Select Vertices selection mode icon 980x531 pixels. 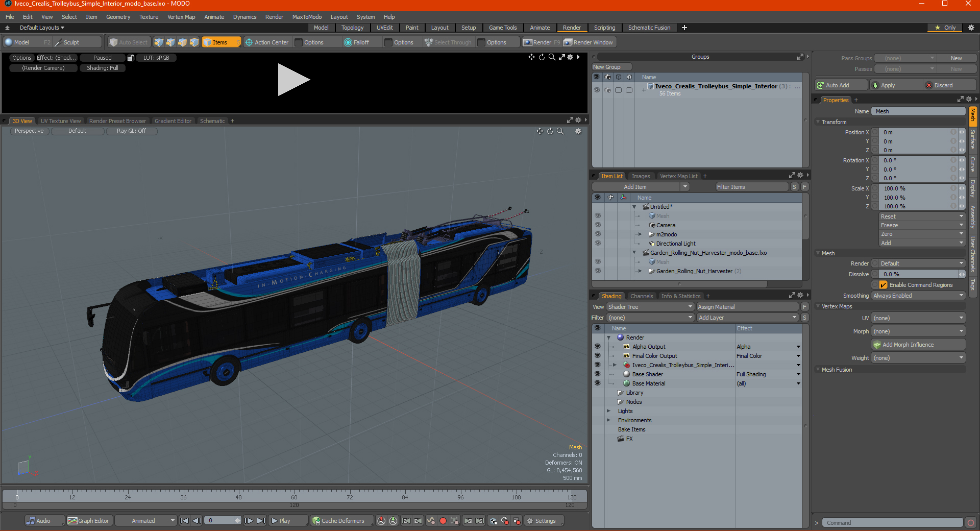coord(159,42)
